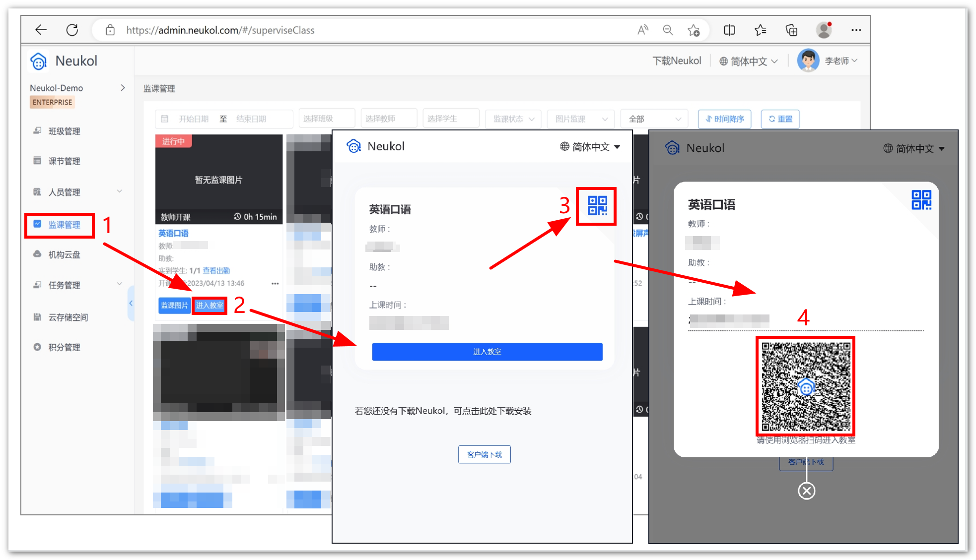Open 云存储空间 in sidebar

point(68,317)
